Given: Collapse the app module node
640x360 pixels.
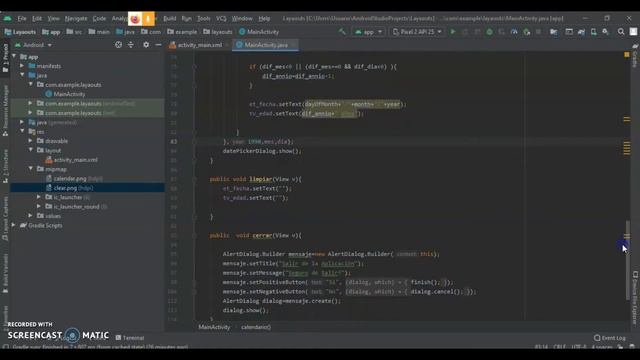Looking at the screenshot, I should point(15,56).
